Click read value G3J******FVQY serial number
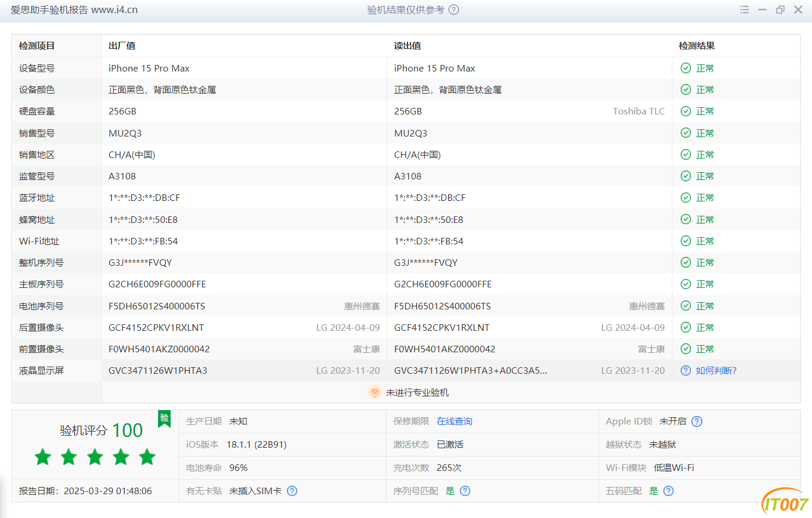The image size is (812, 518). click(x=426, y=263)
